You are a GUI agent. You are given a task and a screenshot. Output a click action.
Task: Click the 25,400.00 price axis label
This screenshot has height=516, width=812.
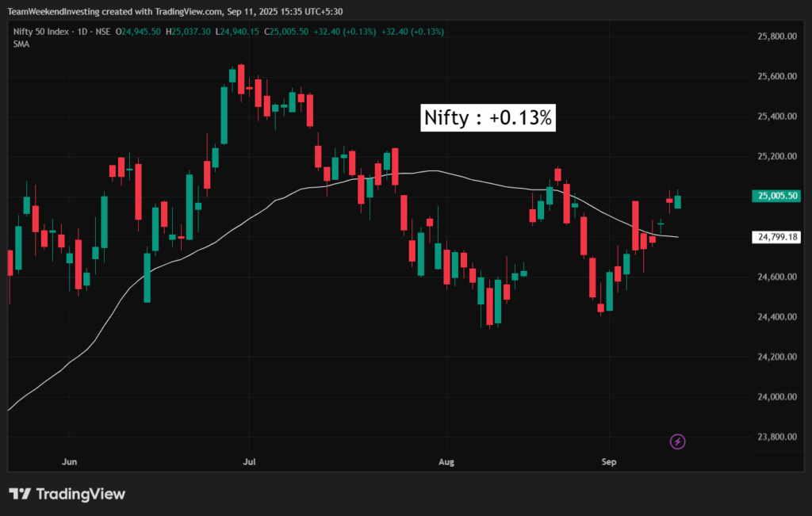point(777,117)
